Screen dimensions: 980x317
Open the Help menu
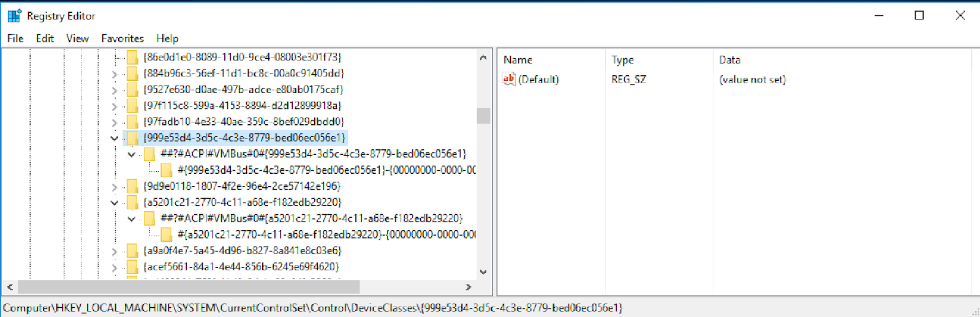click(x=167, y=38)
